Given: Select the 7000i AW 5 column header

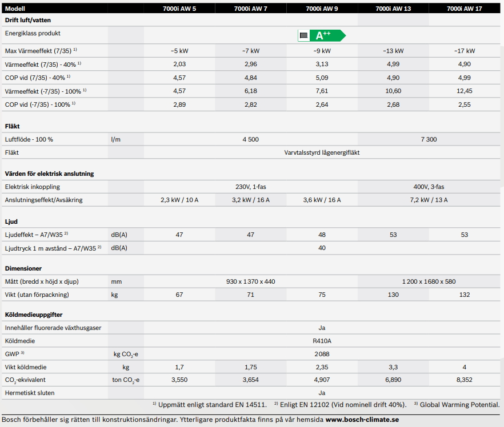Looking at the screenshot, I should (179, 9).
